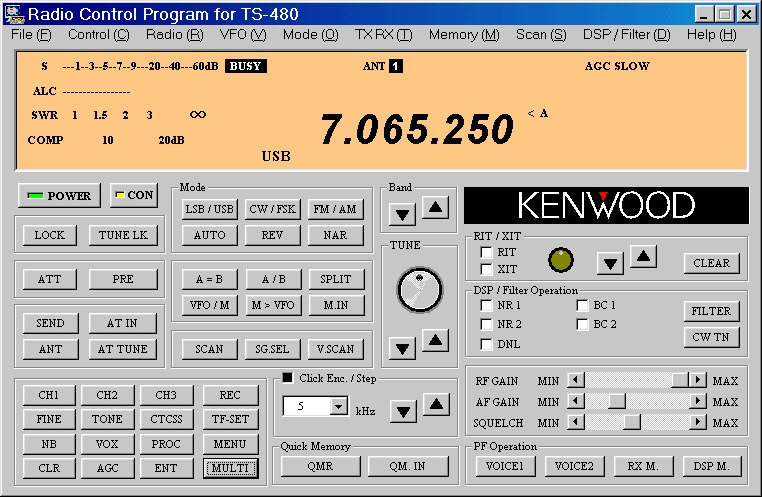Toggle the BC 2 checkbox

coord(583,325)
